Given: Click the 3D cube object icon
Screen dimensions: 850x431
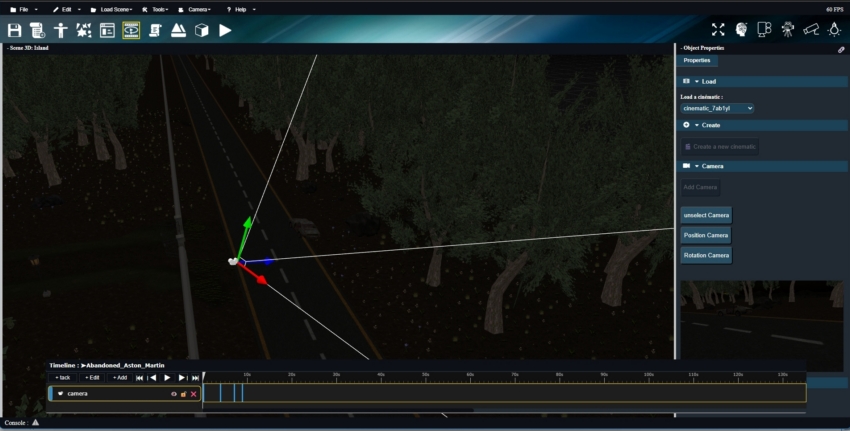Looking at the screenshot, I should pos(201,30).
